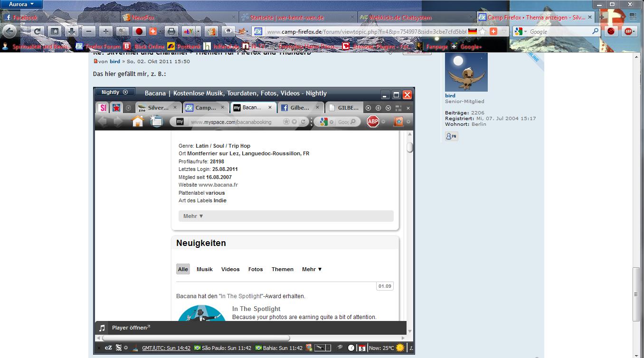Click Player öffnen in the music bar
Screen dimensions: 644x358
(x=131, y=328)
